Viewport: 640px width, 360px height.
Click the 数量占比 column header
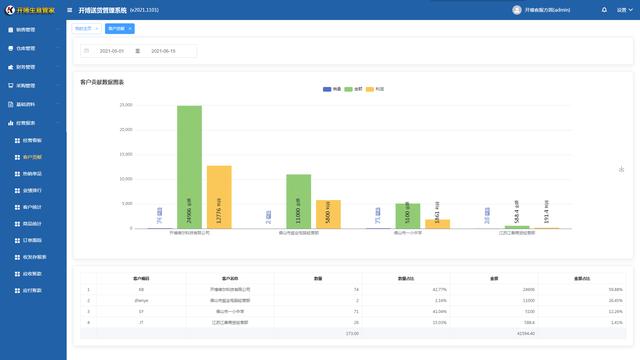406,278
